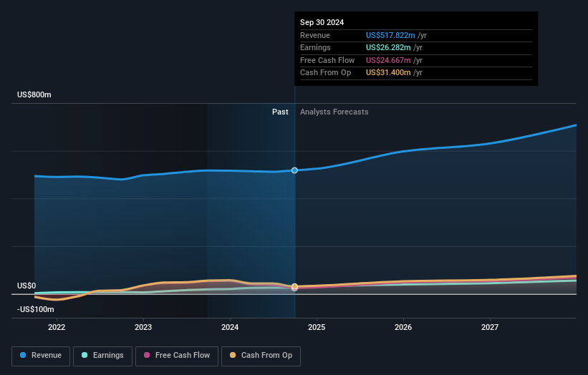Click the Cash From Op tooltip label

[325, 73]
